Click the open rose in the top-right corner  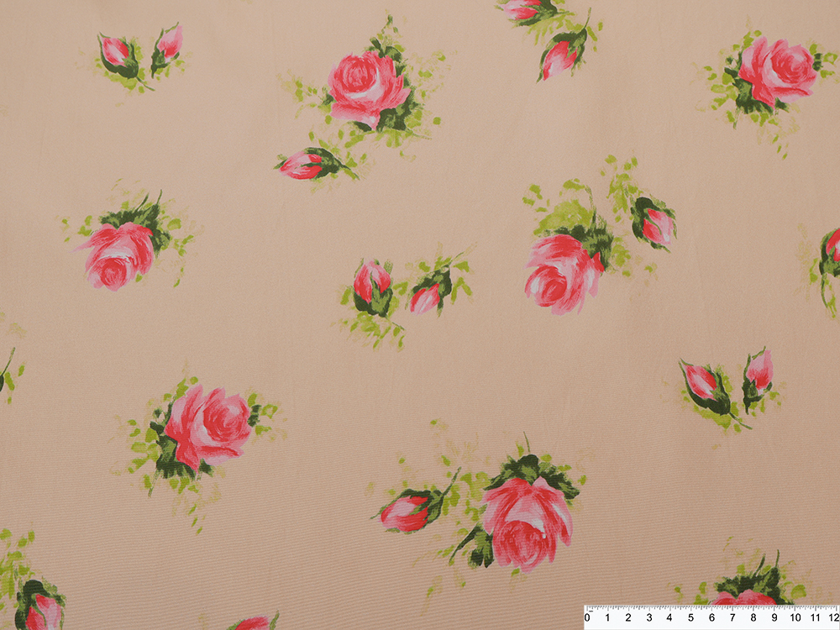coord(774,70)
